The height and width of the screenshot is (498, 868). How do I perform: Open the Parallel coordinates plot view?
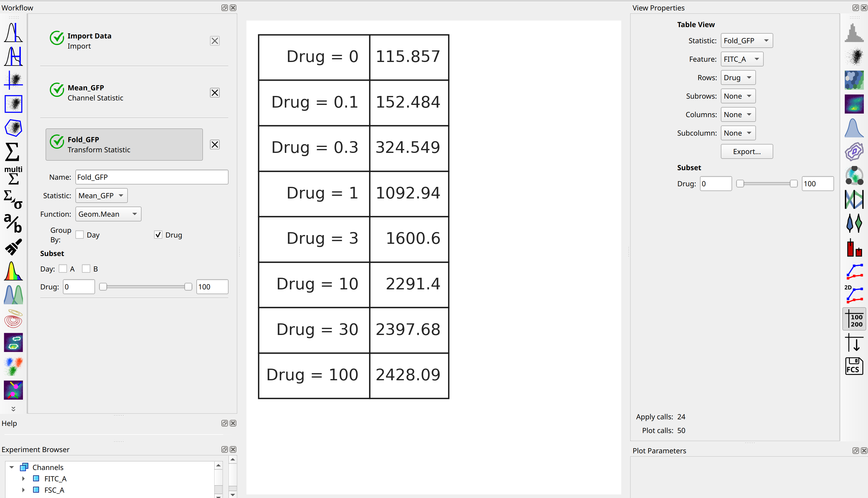[854, 199]
